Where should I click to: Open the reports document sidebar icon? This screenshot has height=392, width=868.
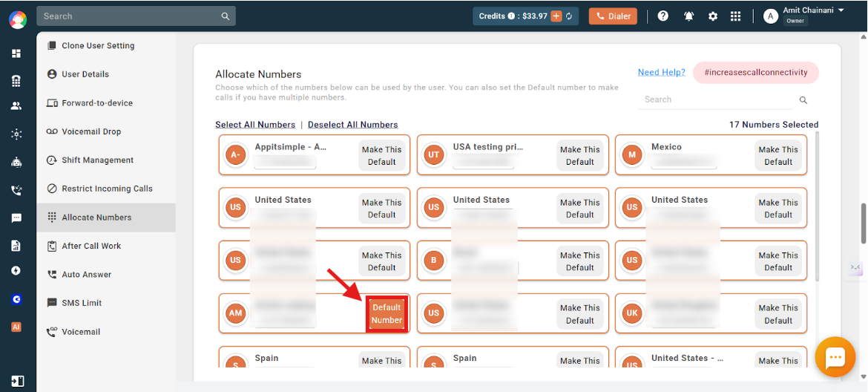(16, 245)
